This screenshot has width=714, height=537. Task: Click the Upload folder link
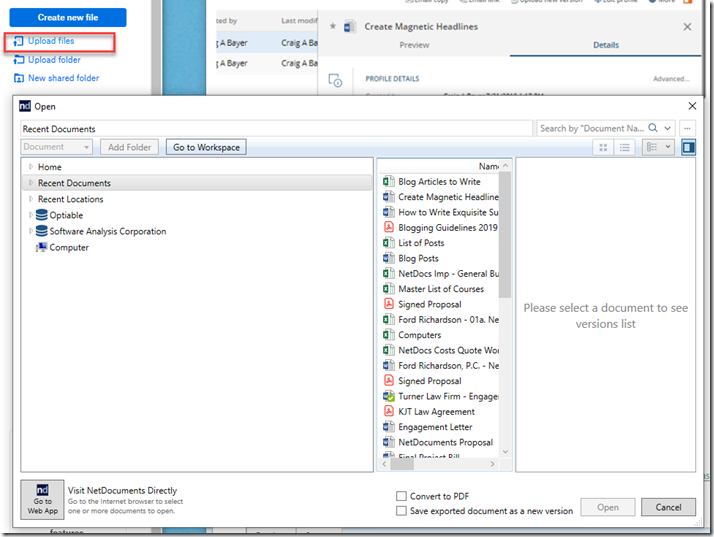[54, 60]
